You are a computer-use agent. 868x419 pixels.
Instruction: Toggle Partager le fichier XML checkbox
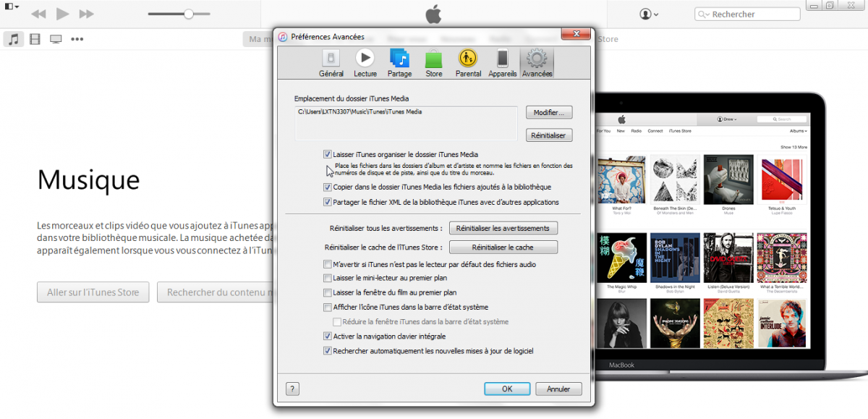[x=328, y=202]
